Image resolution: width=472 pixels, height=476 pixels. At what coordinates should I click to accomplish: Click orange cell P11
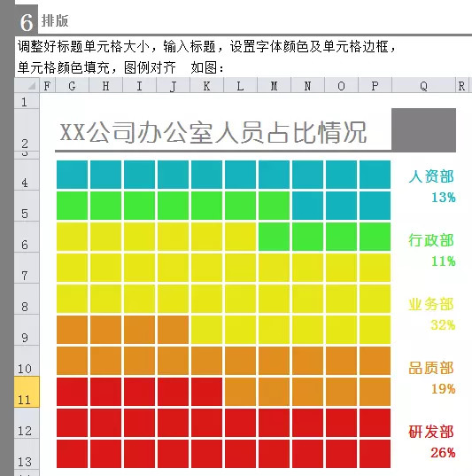(x=375, y=392)
